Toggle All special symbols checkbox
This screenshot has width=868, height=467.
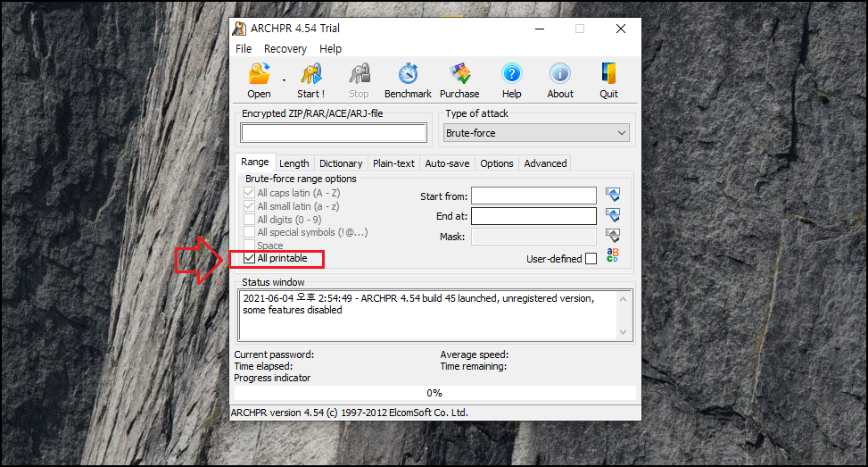click(x=250, y=232)
